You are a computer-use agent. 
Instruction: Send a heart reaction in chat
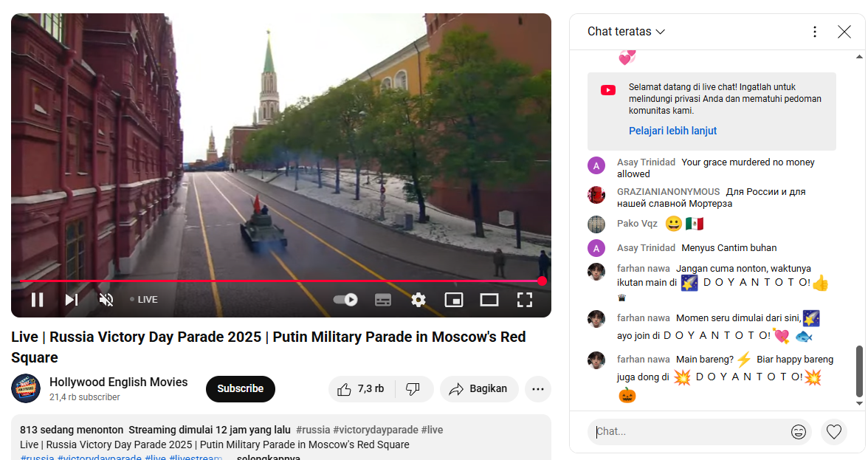pos(834,431)
